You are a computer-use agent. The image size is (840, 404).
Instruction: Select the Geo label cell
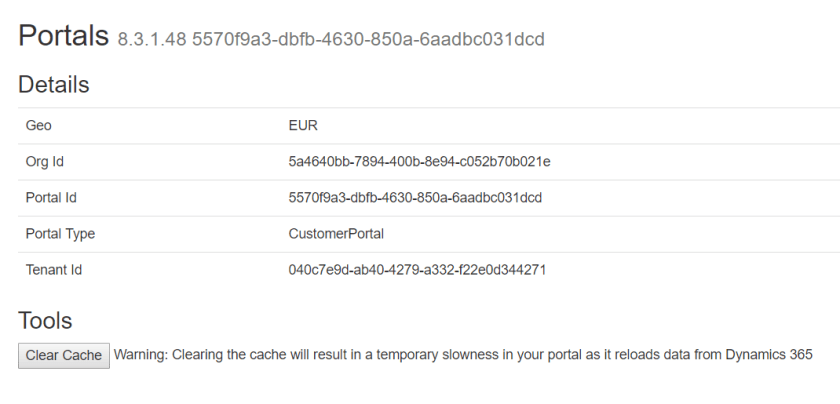pyautogui.click(x=39, y=126)
